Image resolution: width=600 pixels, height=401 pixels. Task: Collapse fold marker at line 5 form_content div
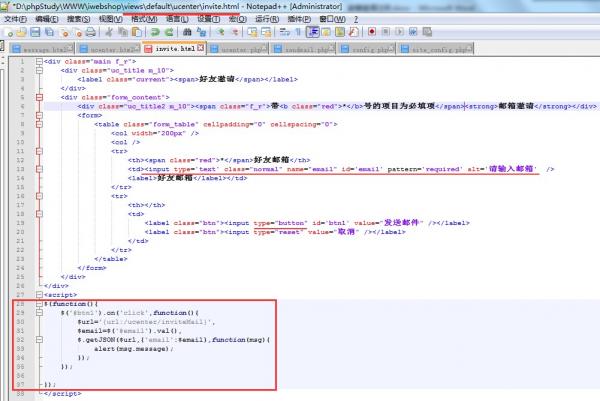[x=39, y=97]
